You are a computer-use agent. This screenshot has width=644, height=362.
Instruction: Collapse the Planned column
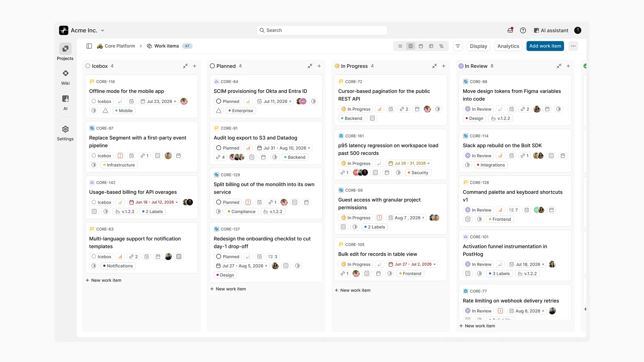[310, 66]
